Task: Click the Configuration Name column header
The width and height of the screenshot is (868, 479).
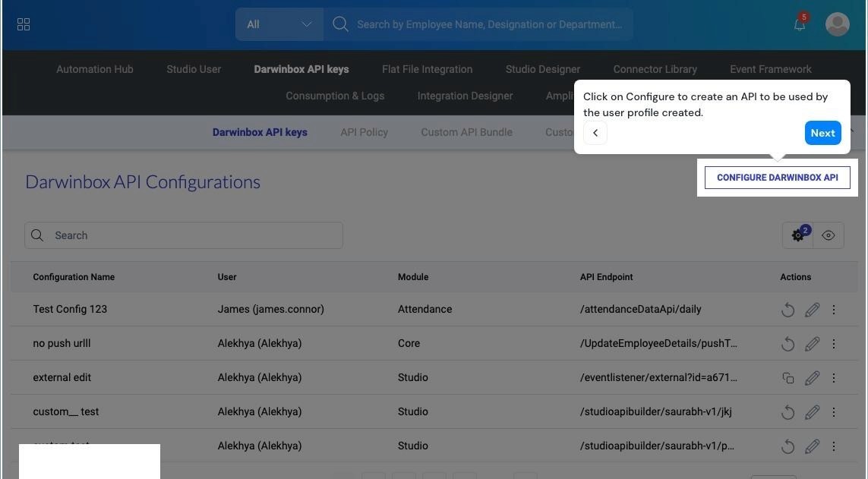Action: coord(74,277)
